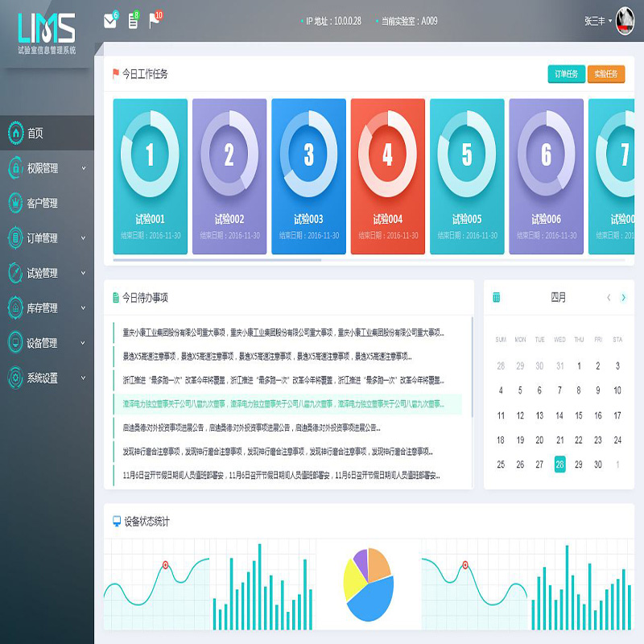Select the 系统设置 settings icon in sidebar
644x644 pixels.
tap(17, 378)
